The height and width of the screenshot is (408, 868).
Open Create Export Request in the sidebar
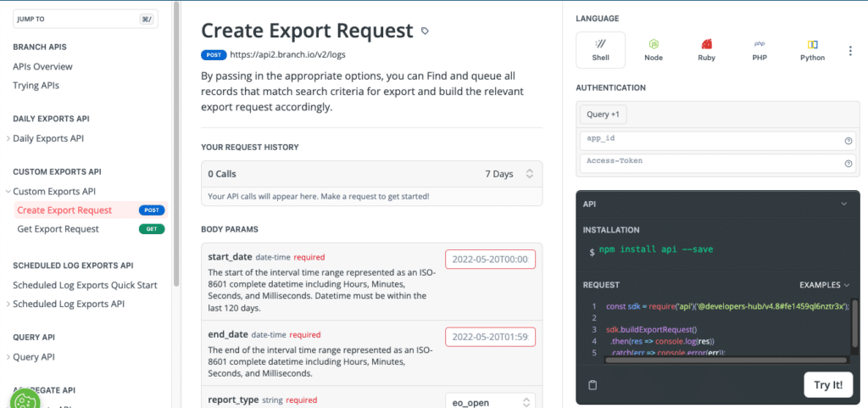pyautogui.click(x=64, y=210)
